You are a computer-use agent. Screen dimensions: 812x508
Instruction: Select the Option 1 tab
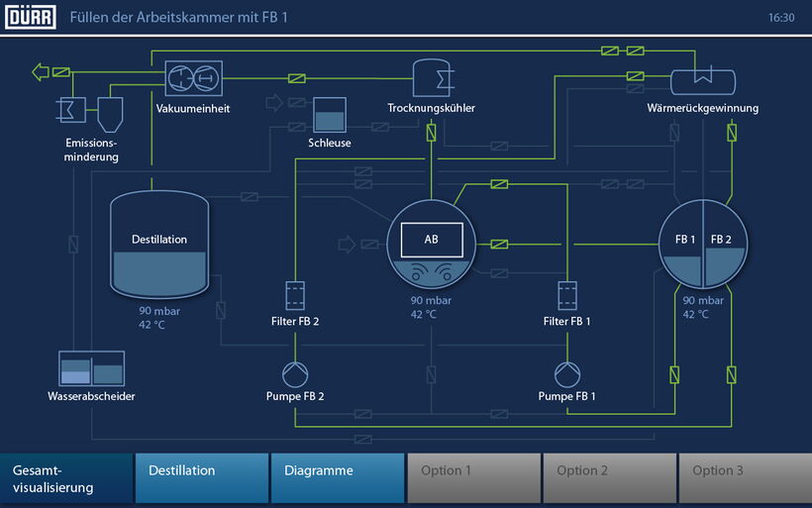(x=474, y=478)
